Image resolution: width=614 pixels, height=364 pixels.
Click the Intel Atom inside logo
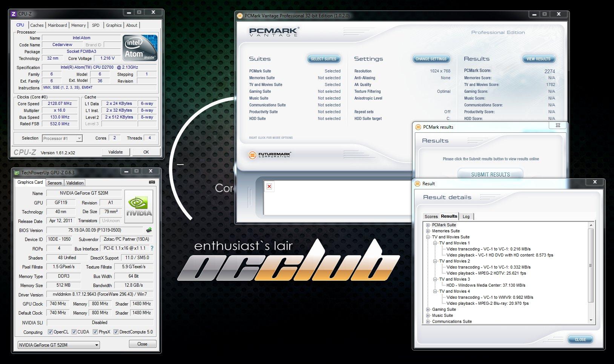pyautogui.click(x=140, y=48)
